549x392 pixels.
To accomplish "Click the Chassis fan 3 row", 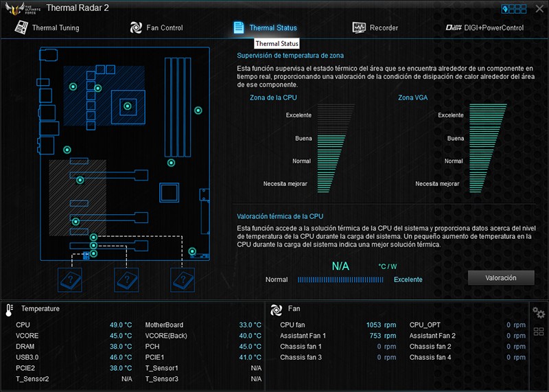I will (338, 357).
